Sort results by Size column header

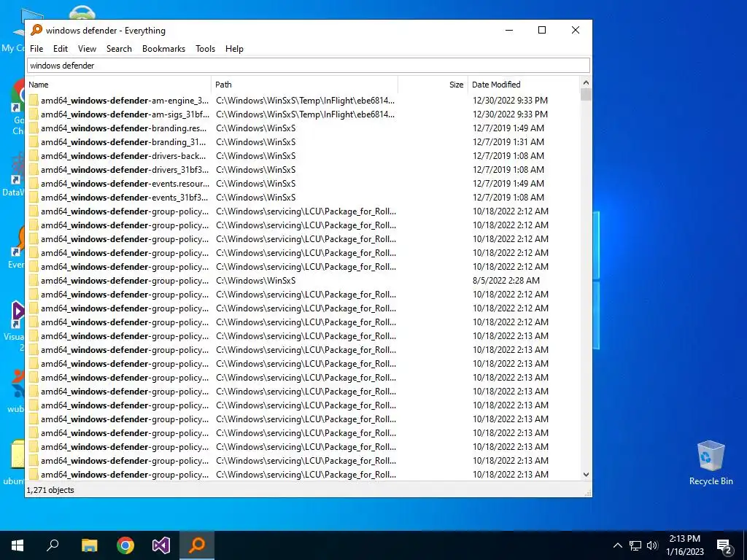point(433,85)
